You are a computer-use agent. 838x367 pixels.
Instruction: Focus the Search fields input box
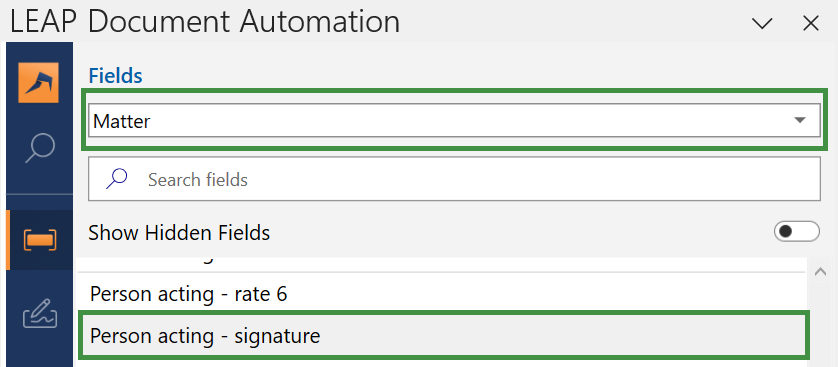(x=454, y=179)
